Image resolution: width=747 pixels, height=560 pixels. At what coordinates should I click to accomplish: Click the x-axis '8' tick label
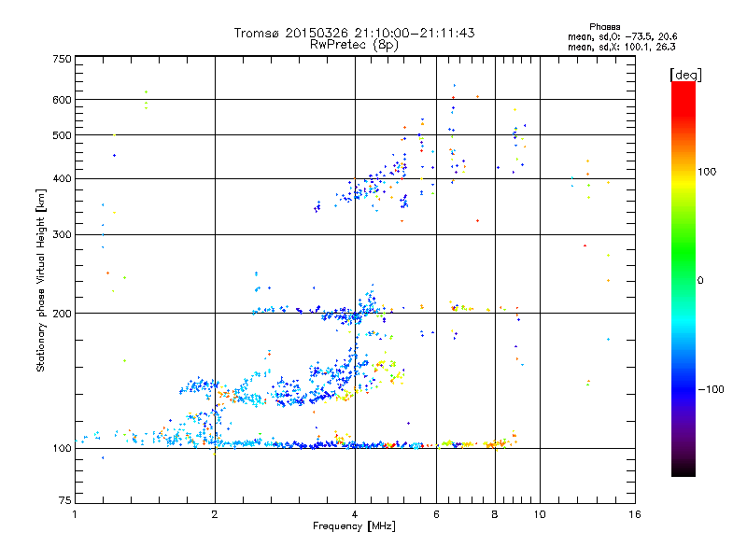tap(495, 514)
